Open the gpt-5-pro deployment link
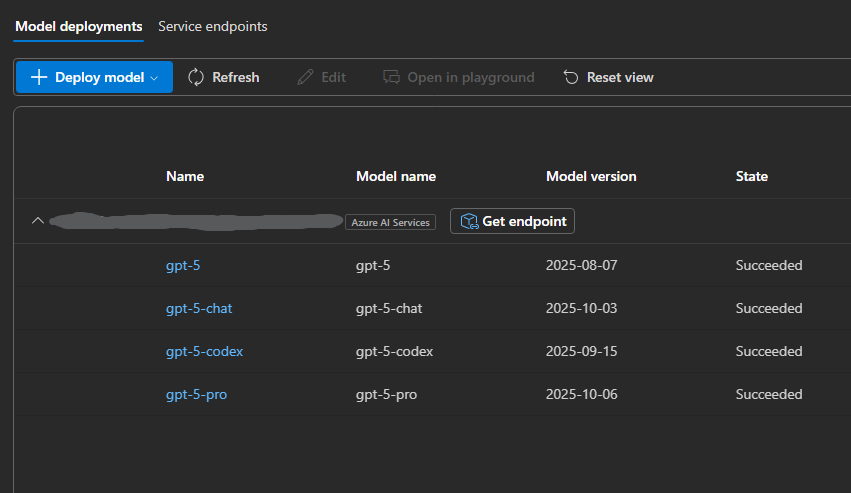 [x=196, y=394]
